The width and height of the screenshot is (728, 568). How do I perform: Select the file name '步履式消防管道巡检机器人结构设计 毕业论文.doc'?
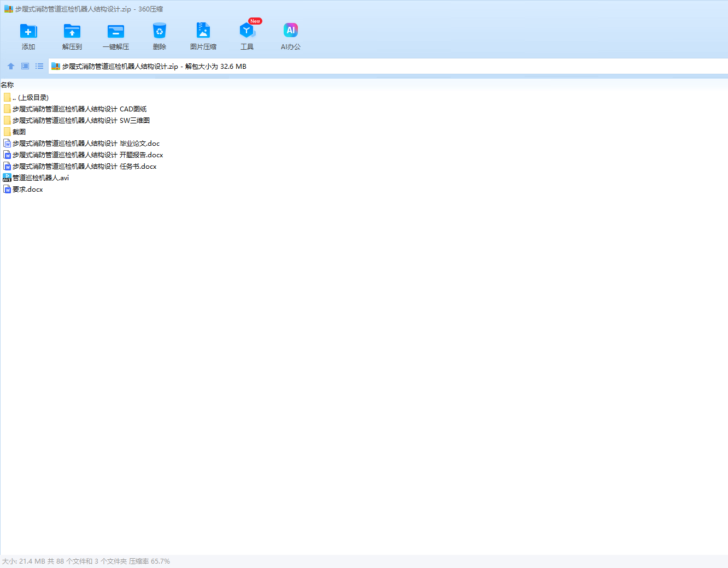[86, 144]
